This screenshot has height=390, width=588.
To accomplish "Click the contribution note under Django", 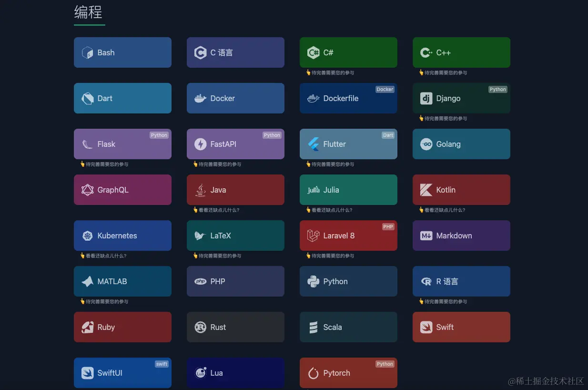I will (443, 118).
